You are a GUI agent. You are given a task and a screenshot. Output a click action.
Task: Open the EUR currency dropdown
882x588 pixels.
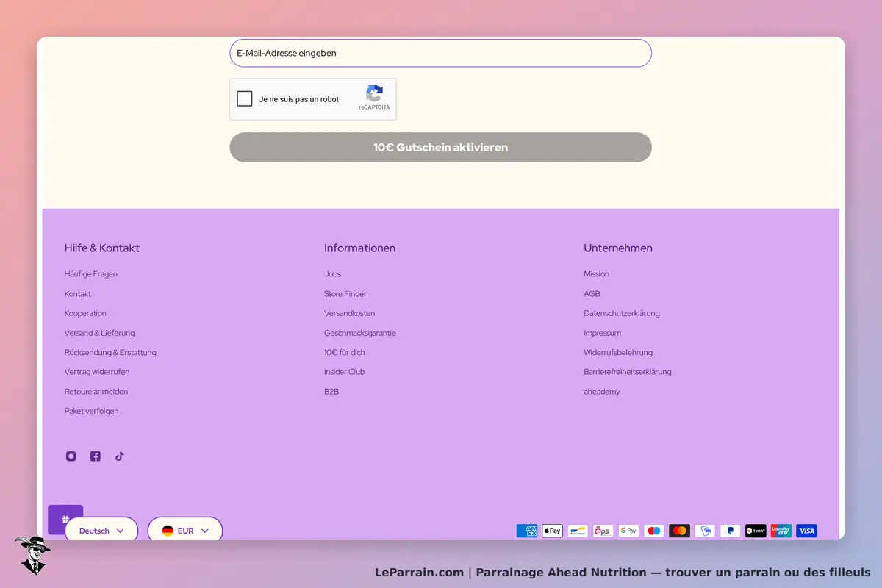[185, 529]
